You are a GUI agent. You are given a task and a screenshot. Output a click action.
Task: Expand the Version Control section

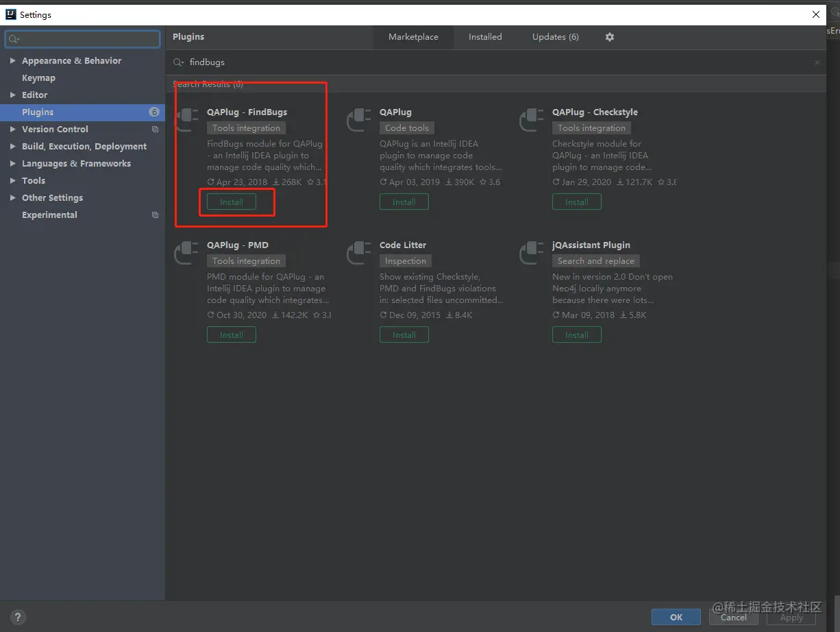(12, 130)
